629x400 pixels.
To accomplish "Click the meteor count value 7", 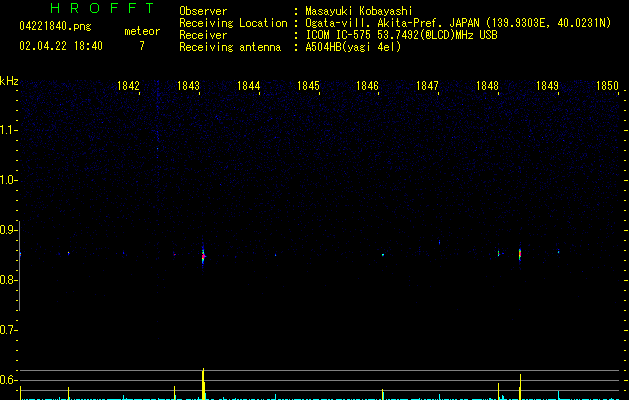I will (x=142, y=46).
